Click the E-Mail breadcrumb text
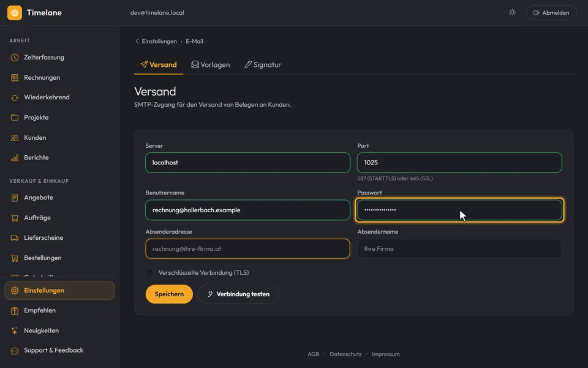Viewport: 588px width, 368px height. point(195,41)
